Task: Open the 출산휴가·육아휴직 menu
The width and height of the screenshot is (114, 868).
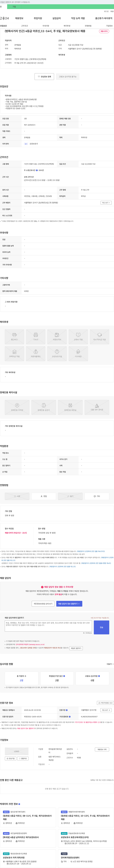Action: click(104, 18)
